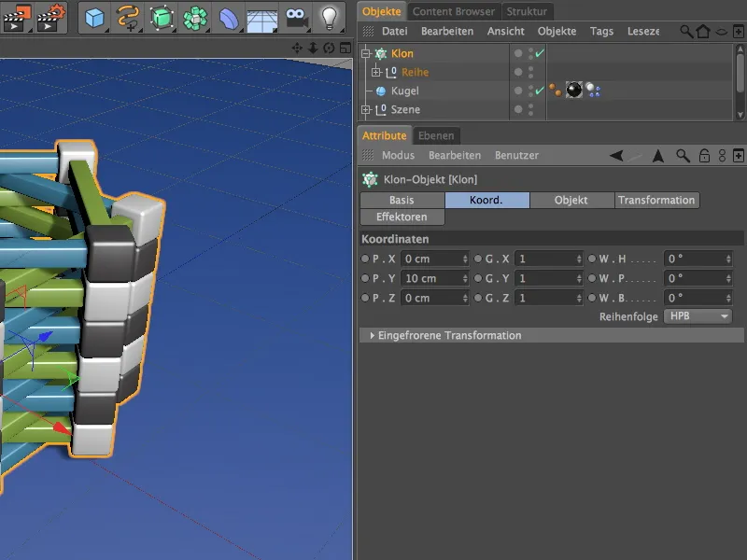Toggle Reihe visibility dots
The height and width of the screenshot is (560, 747).
tap(530, 72)
